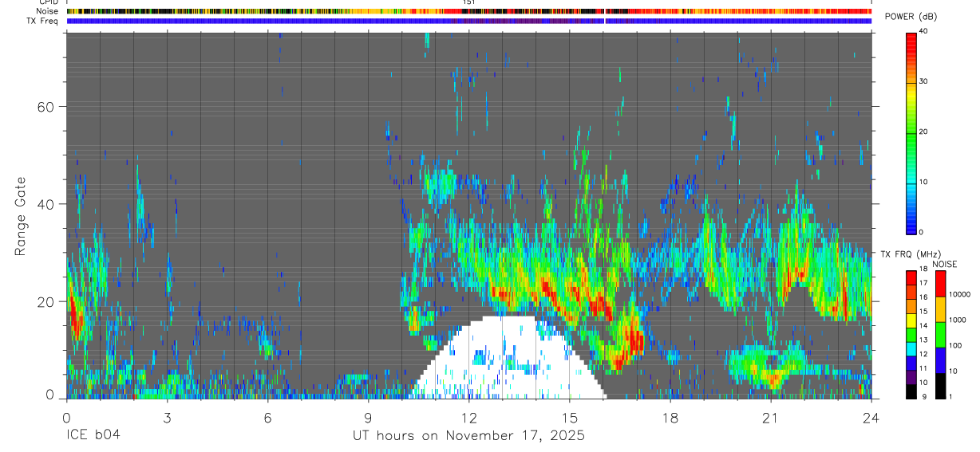Click the blue TX Freq strip bar

click(468, 21)
